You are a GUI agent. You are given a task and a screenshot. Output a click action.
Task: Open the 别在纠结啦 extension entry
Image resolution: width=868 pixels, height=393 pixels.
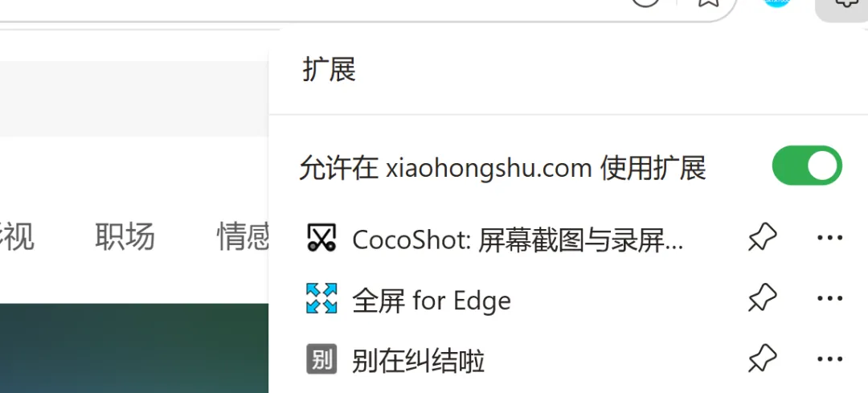[x=419, y=361]
